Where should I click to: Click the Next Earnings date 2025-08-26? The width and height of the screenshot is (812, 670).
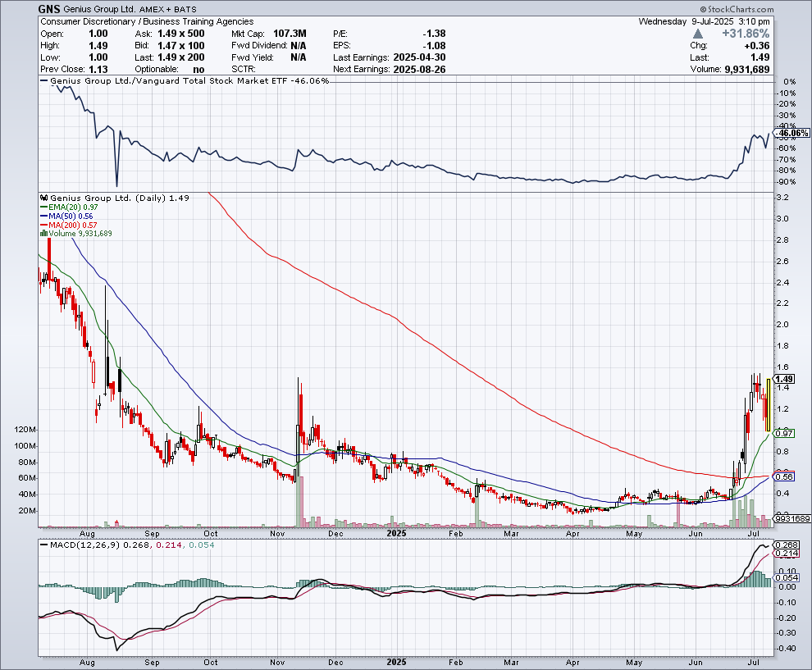pyautogui.click(x=419, y=70)
